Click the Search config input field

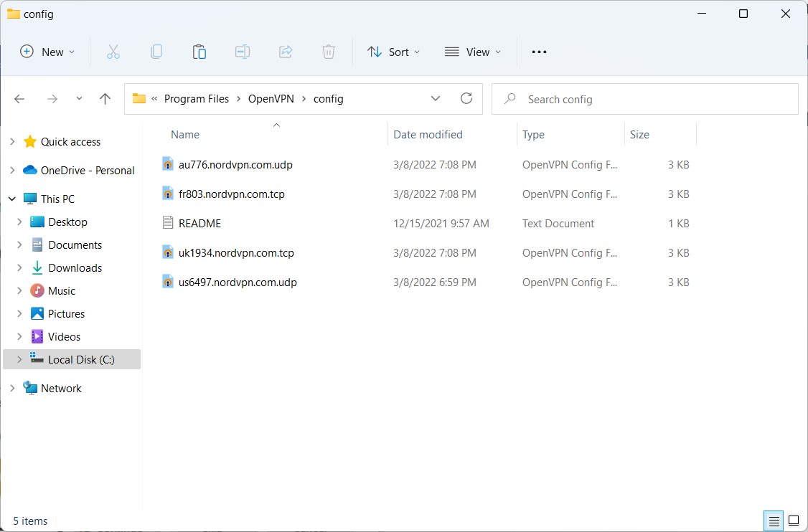click(653, 99)
